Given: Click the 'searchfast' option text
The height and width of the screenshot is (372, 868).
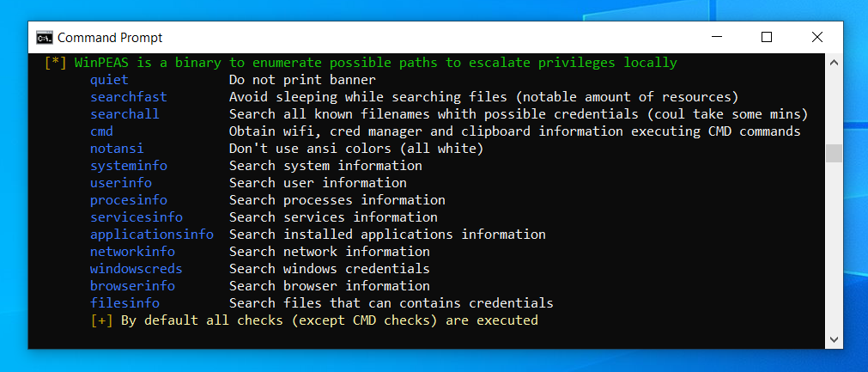Looking at the screenshot, I should 129,97.
